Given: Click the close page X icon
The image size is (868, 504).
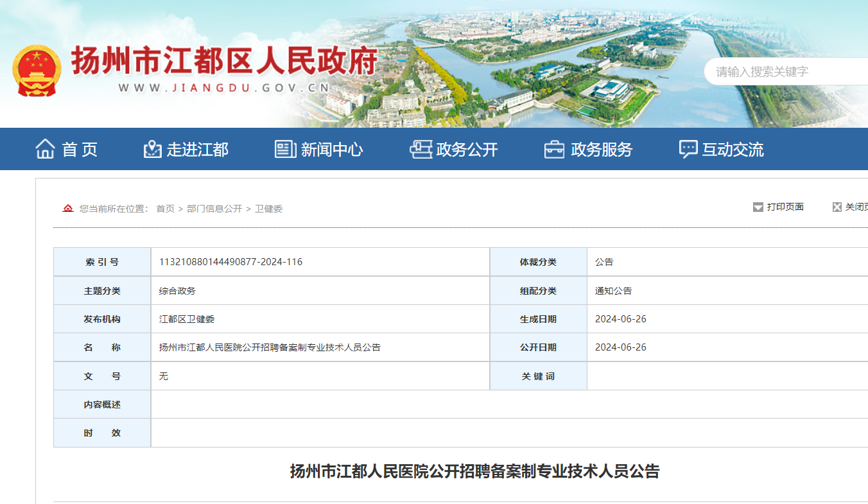Looking at the screenshot, I should (x=837, y=207).
